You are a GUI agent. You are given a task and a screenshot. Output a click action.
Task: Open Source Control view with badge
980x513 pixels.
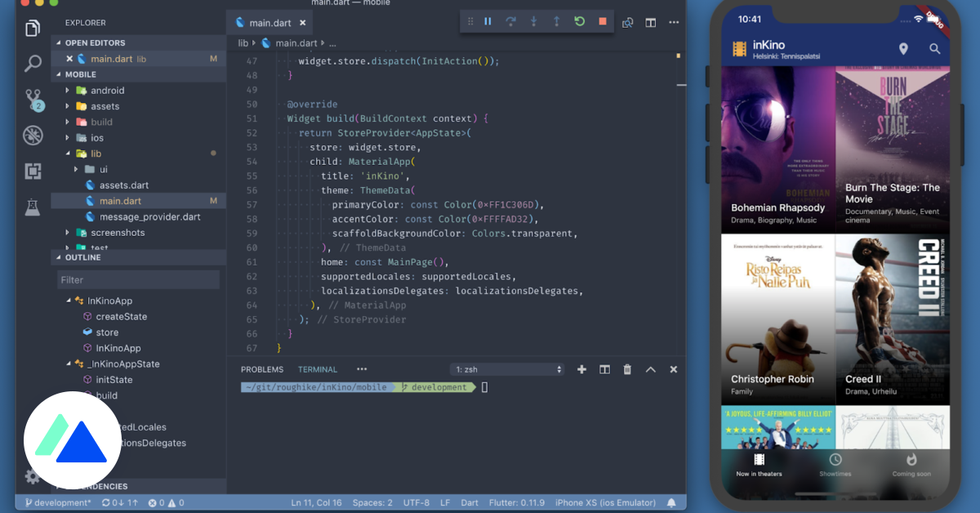click(33, 100)
